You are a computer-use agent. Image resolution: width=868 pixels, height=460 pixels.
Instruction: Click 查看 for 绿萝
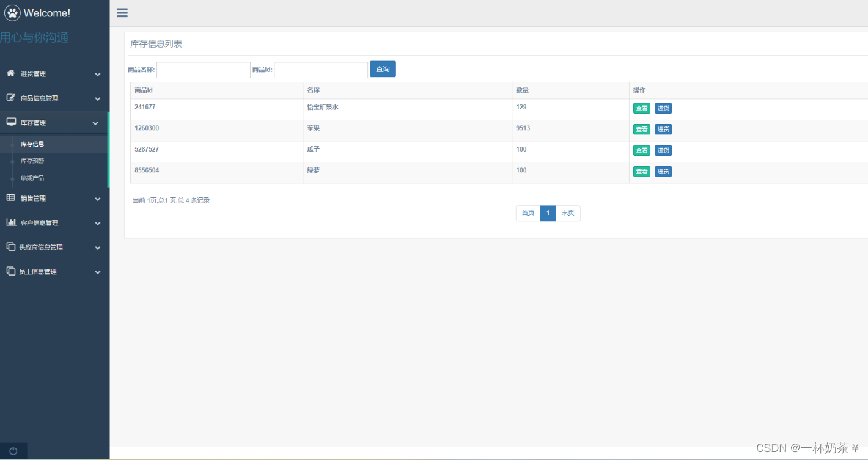[641, 171]
